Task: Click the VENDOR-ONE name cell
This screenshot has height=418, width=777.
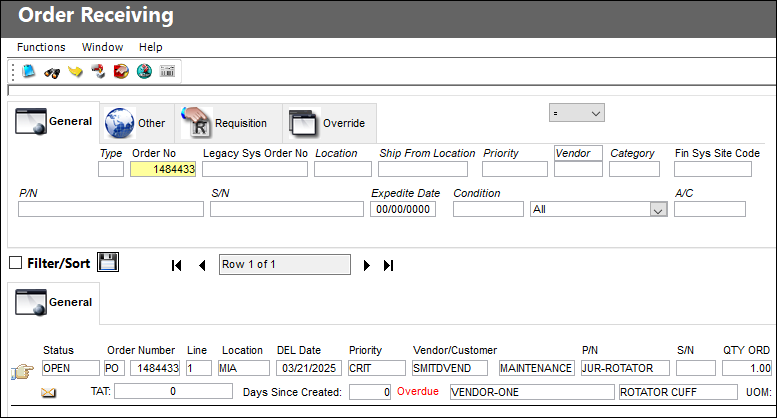Action: 532,392
